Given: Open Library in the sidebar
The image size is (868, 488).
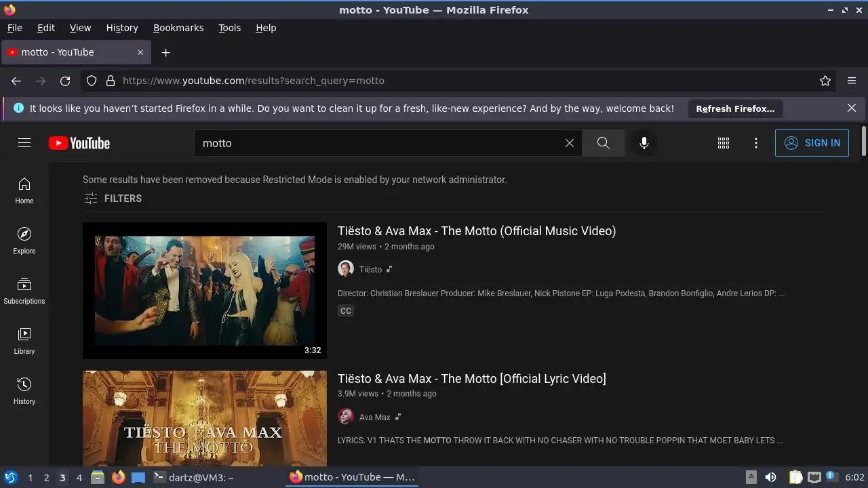Looking at the screenshot, I should [24, 341].
